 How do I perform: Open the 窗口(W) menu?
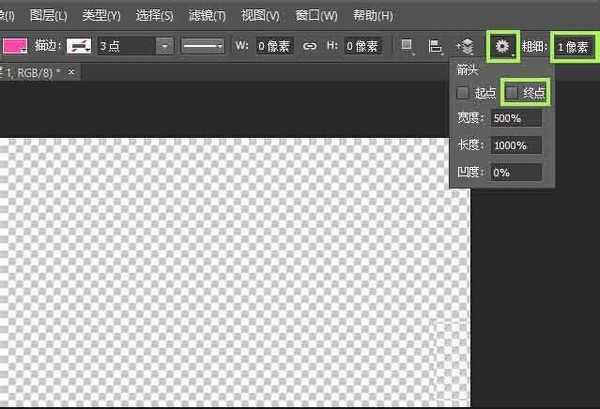pos(316,16)
